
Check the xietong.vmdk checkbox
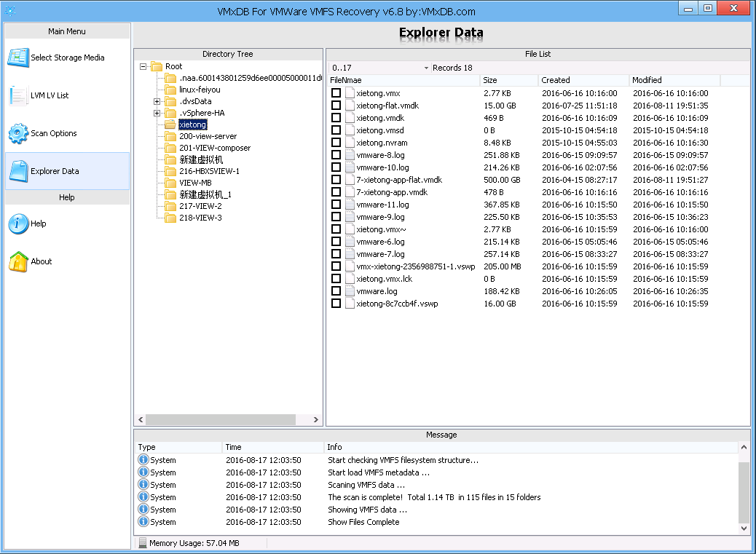click(336, 117)
